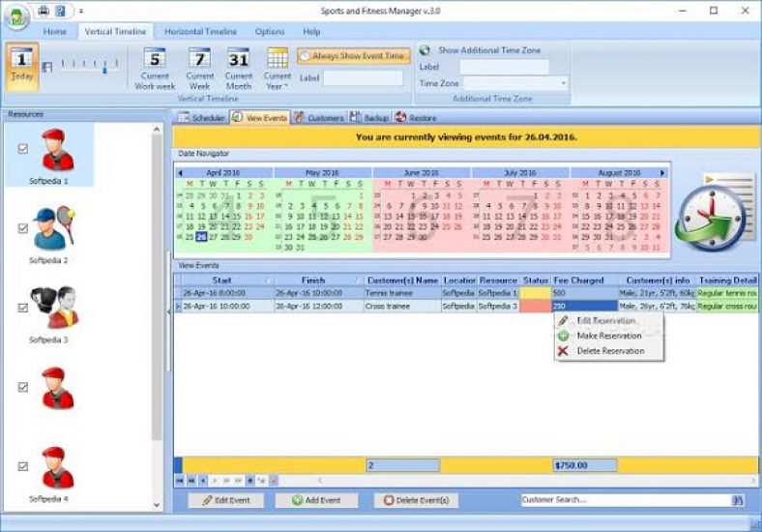Open the Options ribbon tab

pyautogui.click(x=270, y=32)
